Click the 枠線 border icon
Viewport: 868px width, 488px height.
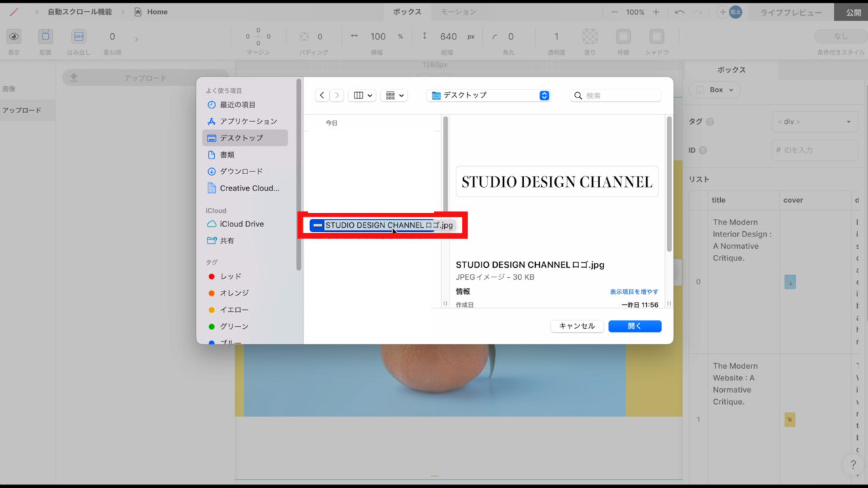[623, 37]
